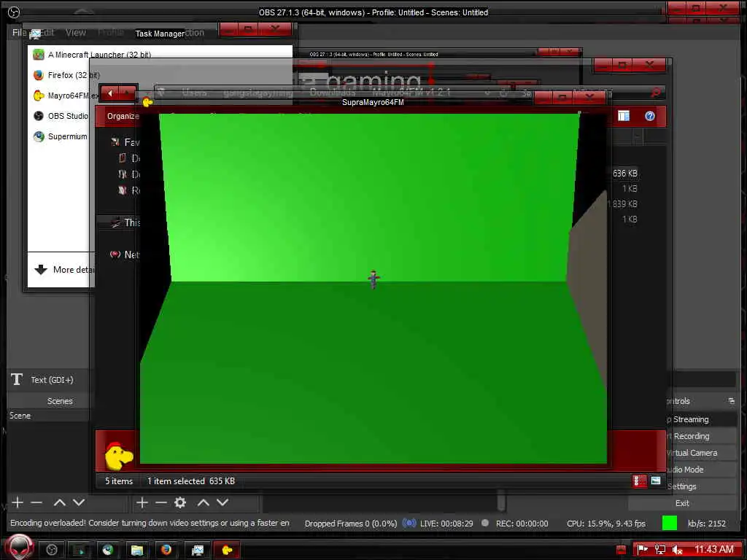Click the muted volume tray icon
Viewport: 747px width, 560px height.
click(677, 550)
